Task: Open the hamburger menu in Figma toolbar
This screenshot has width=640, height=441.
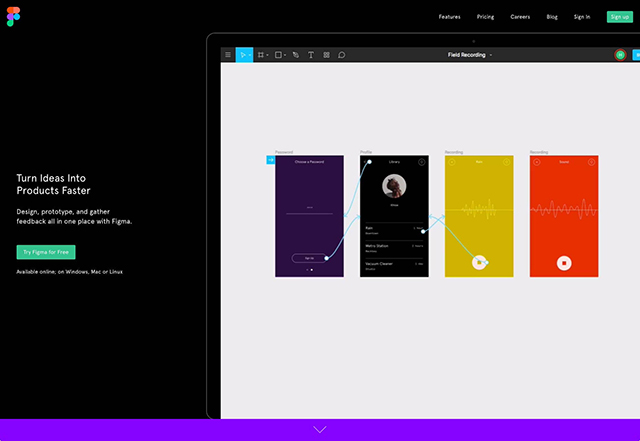Action: click(x=228, y=55)
